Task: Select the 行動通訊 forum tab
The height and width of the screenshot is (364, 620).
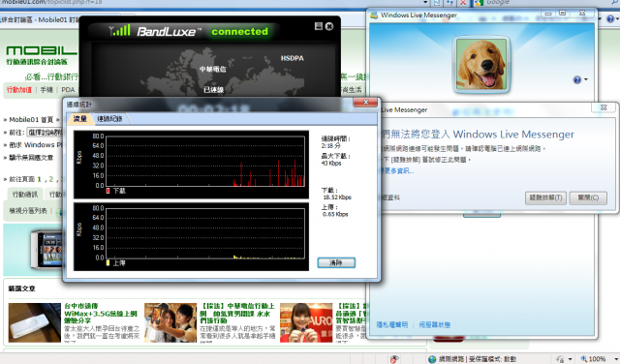Action: [25, 194]
